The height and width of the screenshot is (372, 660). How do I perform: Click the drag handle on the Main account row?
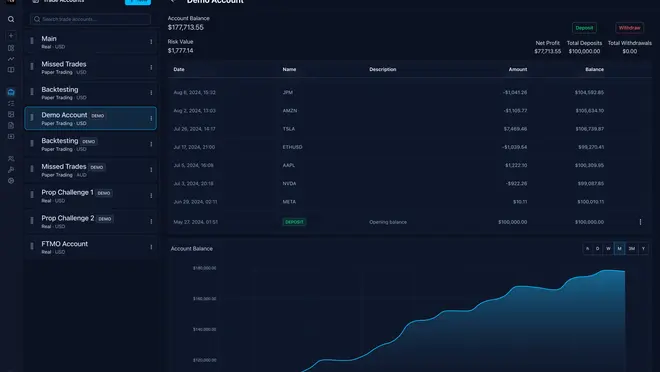click(x=32, y=41)
